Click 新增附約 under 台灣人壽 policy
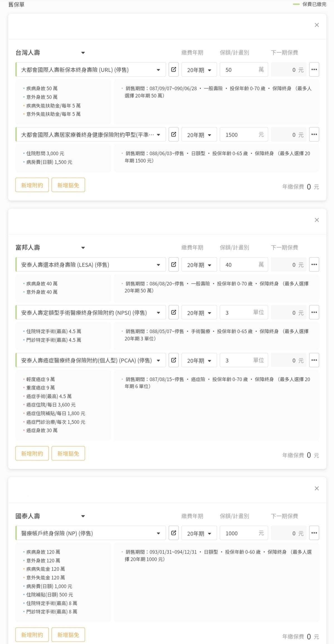The height and width of the screenshot is (644, 334). pos(32,185)
